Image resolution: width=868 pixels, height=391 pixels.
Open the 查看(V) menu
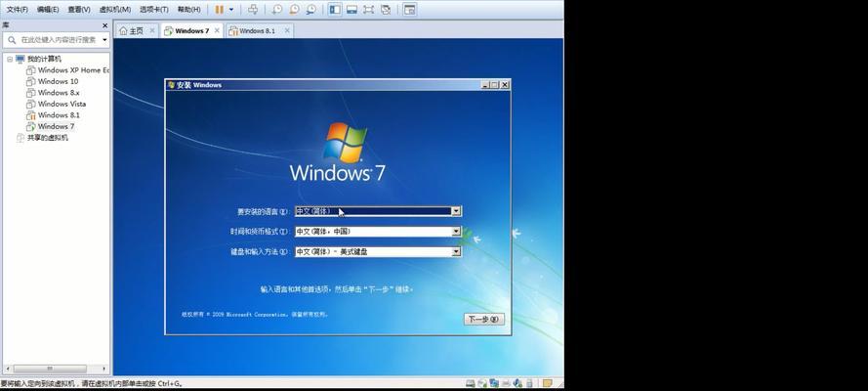(x=79, y=10)
